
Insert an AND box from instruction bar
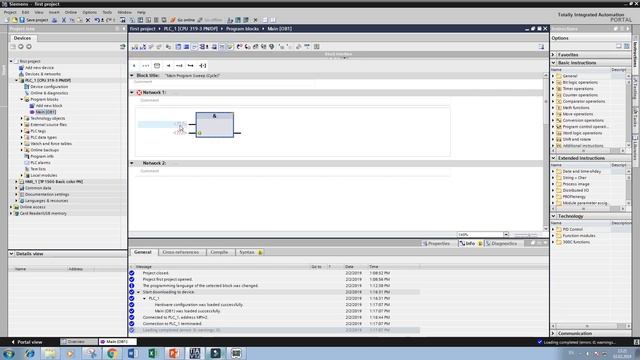pyautogui.click(x=134, y=65)
